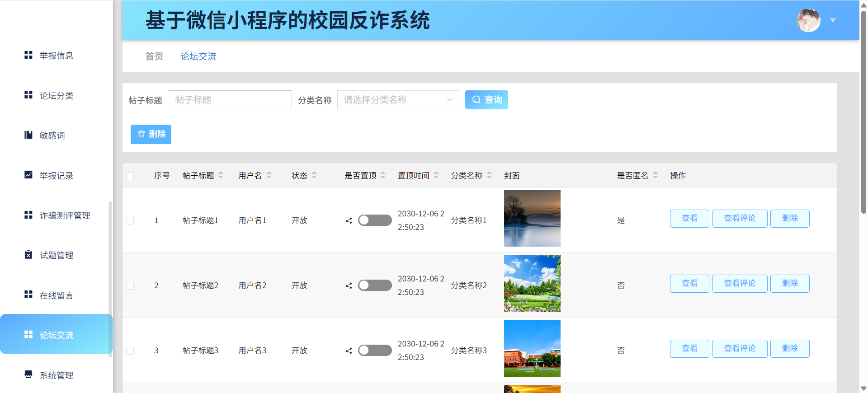The width and height of the screenshot is (868, 393).
Task: Sort table by 是否匿名 column arrows
Action: pyautogui.click(x=656, y=175)
